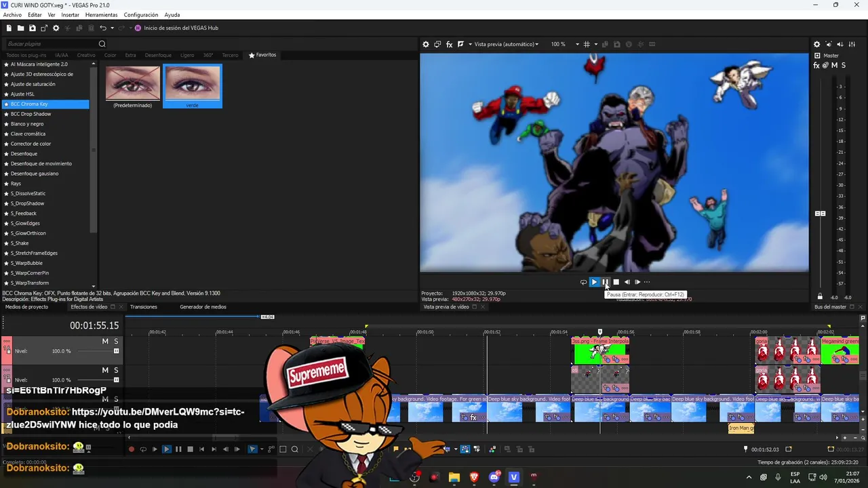Toggle the preview overlay grid icon
This screenshot has height=488, width=868.
coord(587,44)
